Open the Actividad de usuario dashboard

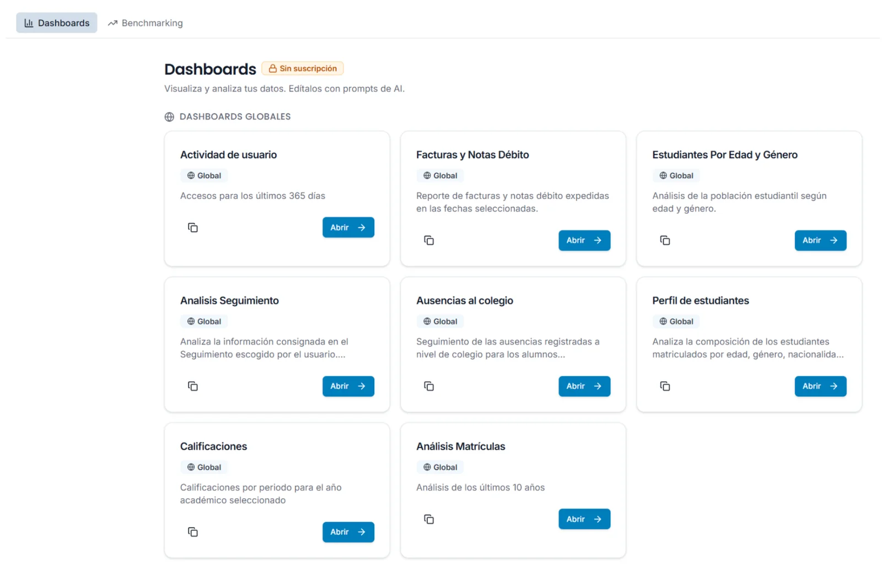tap(348, 228)
